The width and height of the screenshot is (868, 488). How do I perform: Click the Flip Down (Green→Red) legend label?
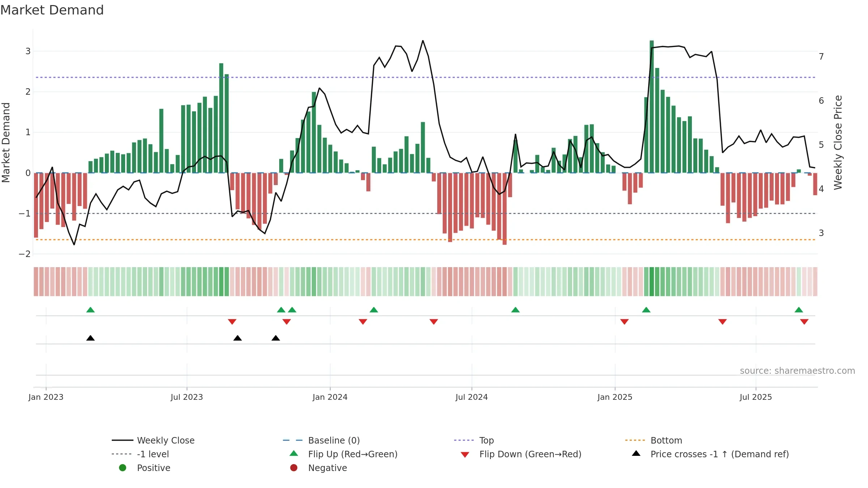coord(530,454)
